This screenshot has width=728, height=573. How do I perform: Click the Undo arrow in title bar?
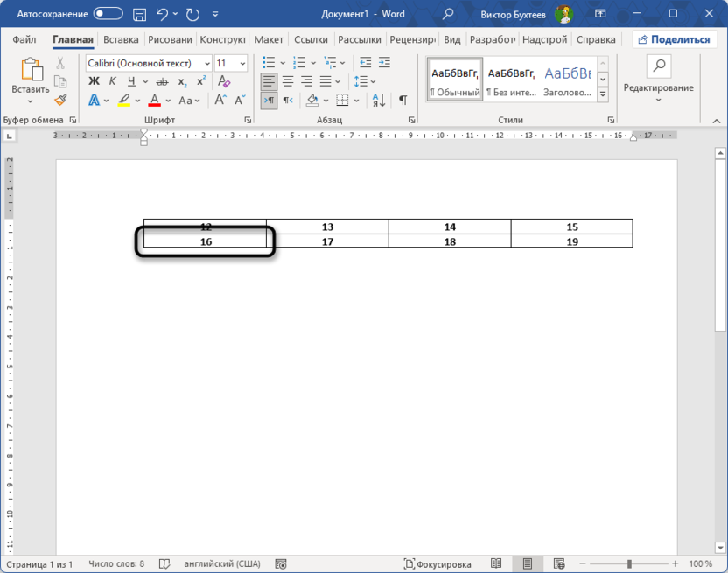(161, 14)
